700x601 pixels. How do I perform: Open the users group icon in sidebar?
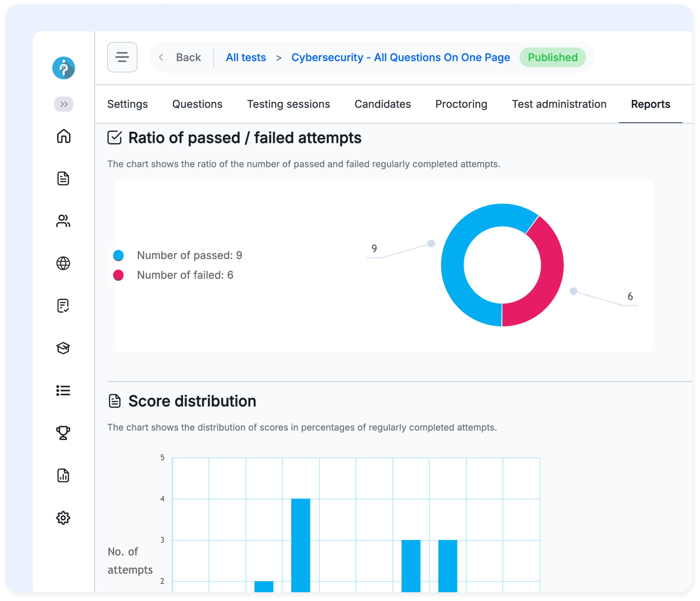(x=63, y=221)
